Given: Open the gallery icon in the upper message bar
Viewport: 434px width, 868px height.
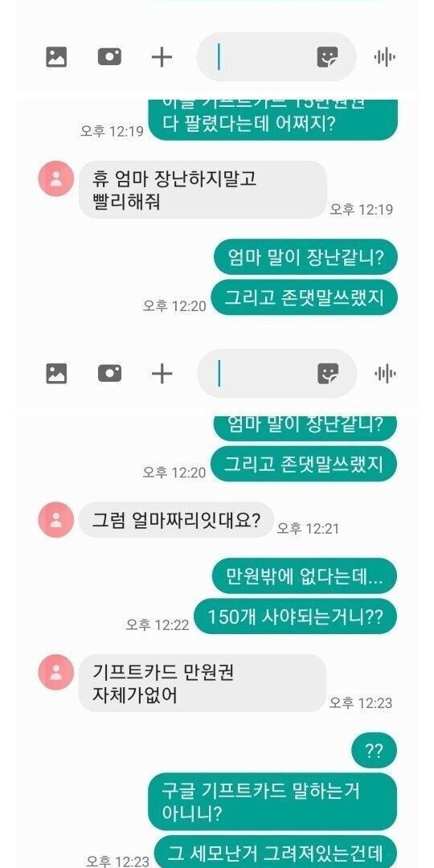Looking at the screenshot, I should point(56,57).
